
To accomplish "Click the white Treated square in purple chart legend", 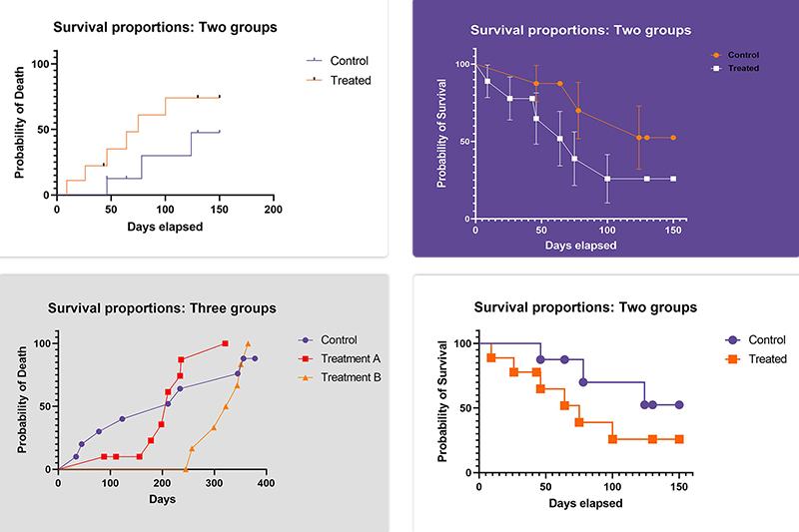I will 716,68.
